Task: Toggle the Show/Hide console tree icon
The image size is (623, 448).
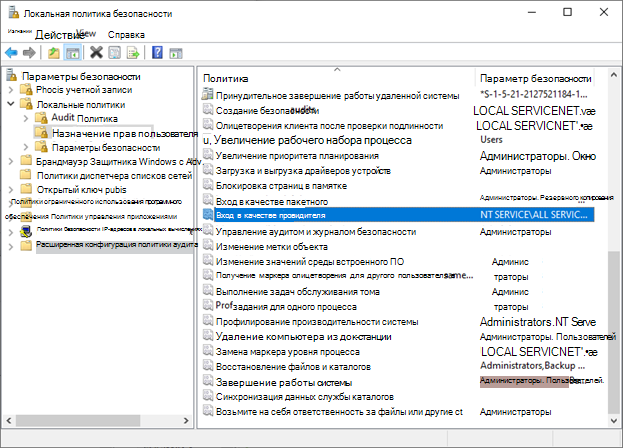Action: point(72,52)
